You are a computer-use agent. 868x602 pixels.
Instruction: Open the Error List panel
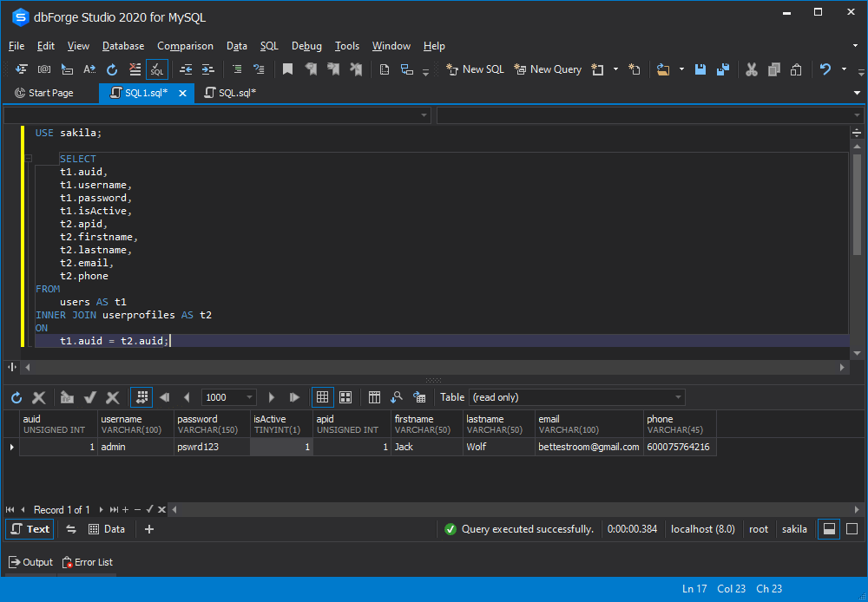coord(88,562)
